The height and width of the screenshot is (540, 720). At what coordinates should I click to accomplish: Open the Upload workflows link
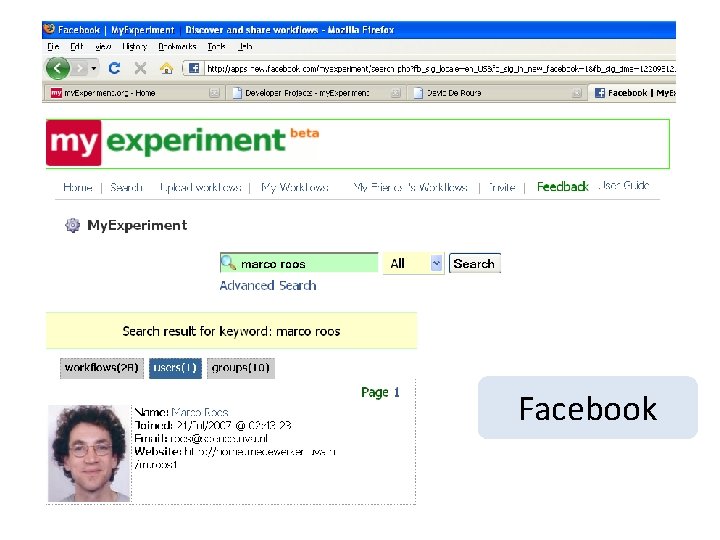tap(200, 187)
